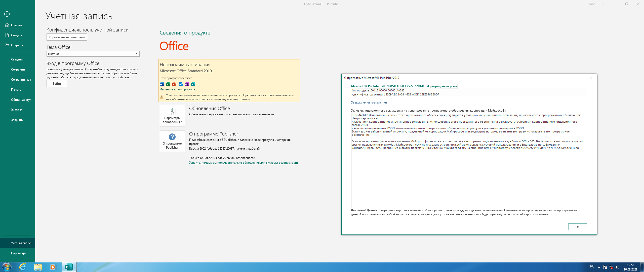The width and height of the screenshot is (644, 272).
Task: Click the back arrow icon
Action: click(x=7, y=14)
